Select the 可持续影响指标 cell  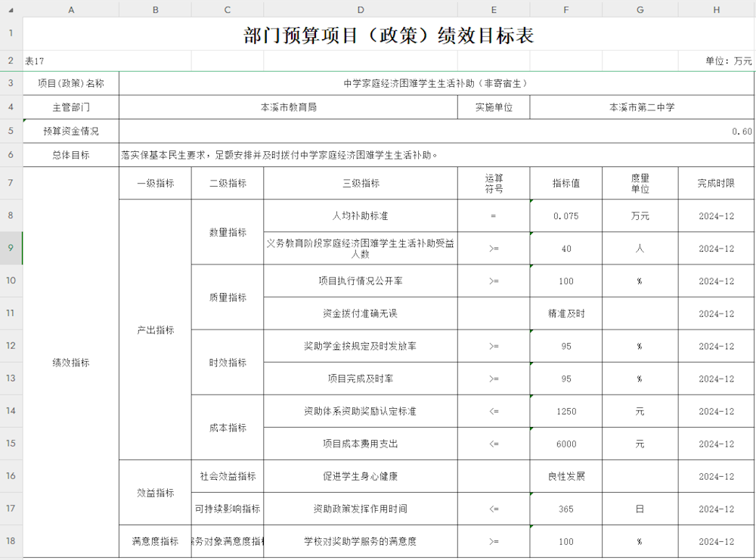[x=228, y=509]
